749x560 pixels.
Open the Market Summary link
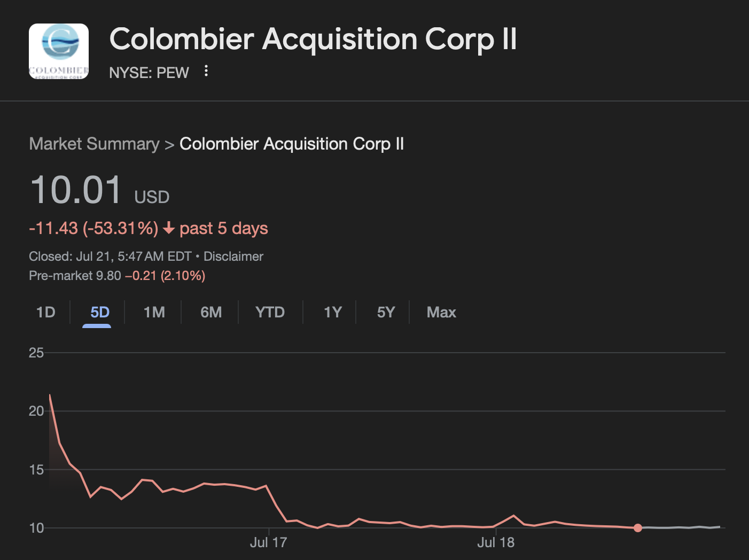pos(94,144)
